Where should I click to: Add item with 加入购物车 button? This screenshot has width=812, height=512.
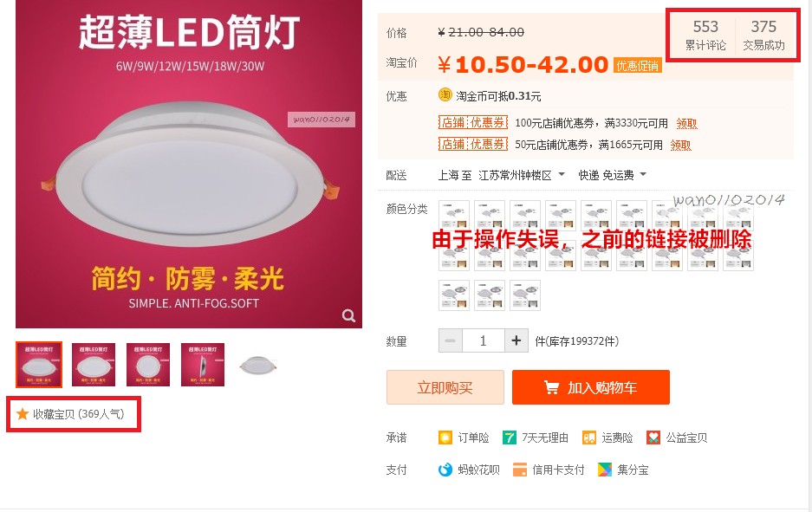(590, 387)
